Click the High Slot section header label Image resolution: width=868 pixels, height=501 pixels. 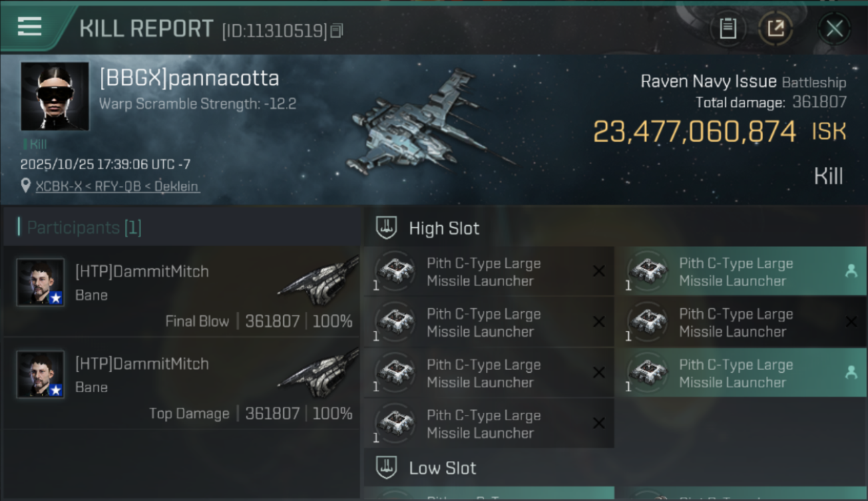[444, 228]
